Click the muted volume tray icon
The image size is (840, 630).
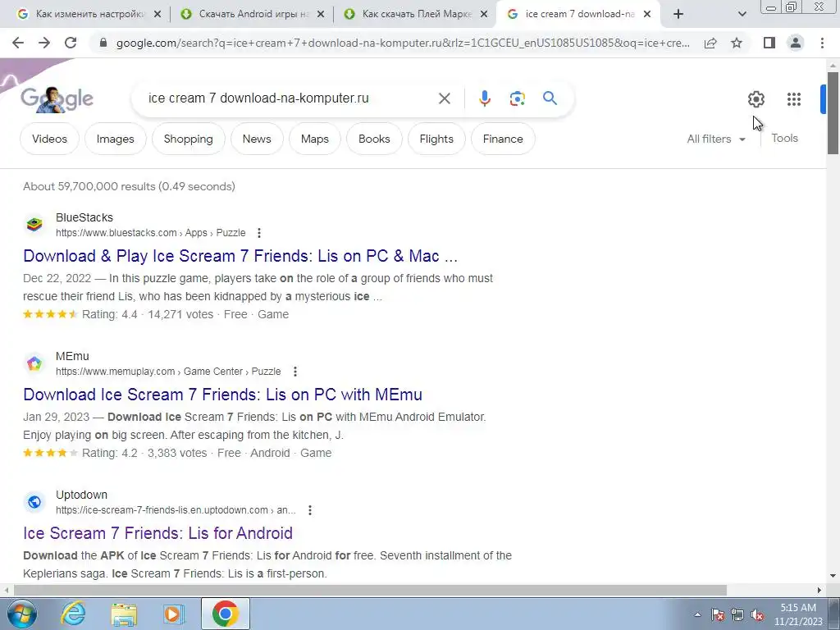tap(757, 615)
